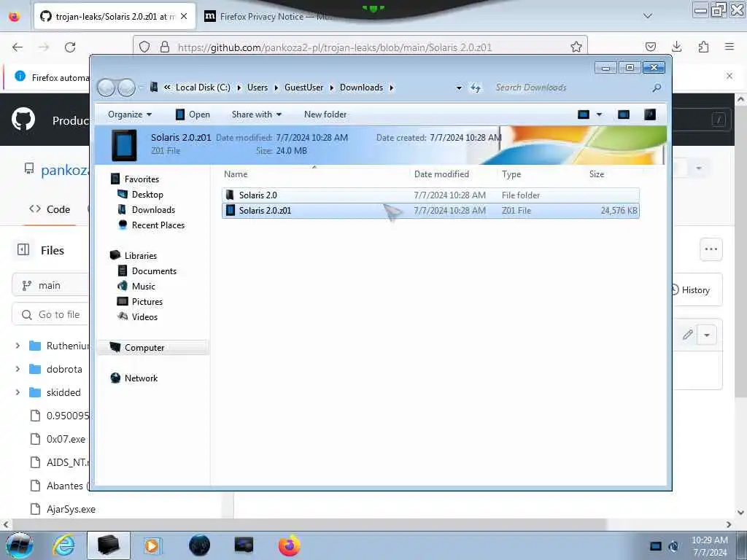The height and width of the screenshot is (560, 747).
Task: Open the Firefox hamburger menu
Action: pos(729,47)
